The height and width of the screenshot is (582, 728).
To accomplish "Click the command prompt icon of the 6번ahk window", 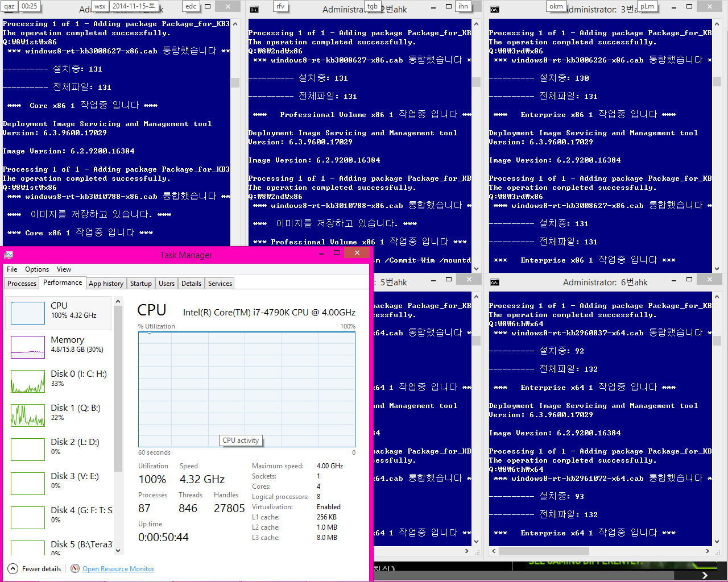I will click(495, 282).
